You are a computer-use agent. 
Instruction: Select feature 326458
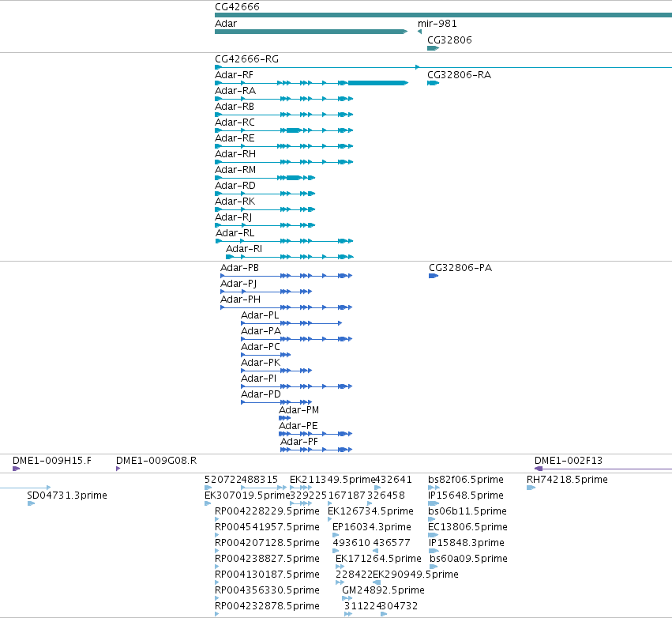pyautogui.click(x=370, y=503)
